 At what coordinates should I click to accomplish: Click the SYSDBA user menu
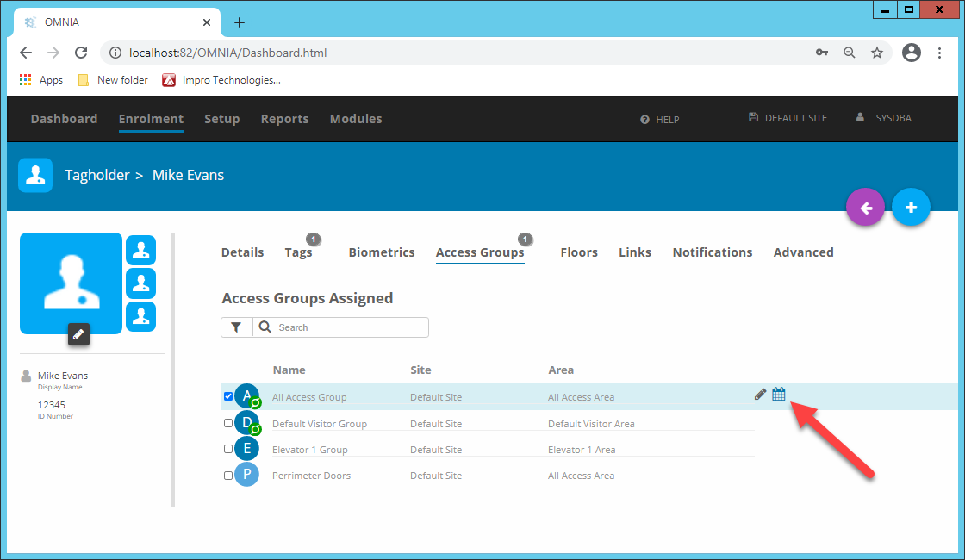click(884, 118)
